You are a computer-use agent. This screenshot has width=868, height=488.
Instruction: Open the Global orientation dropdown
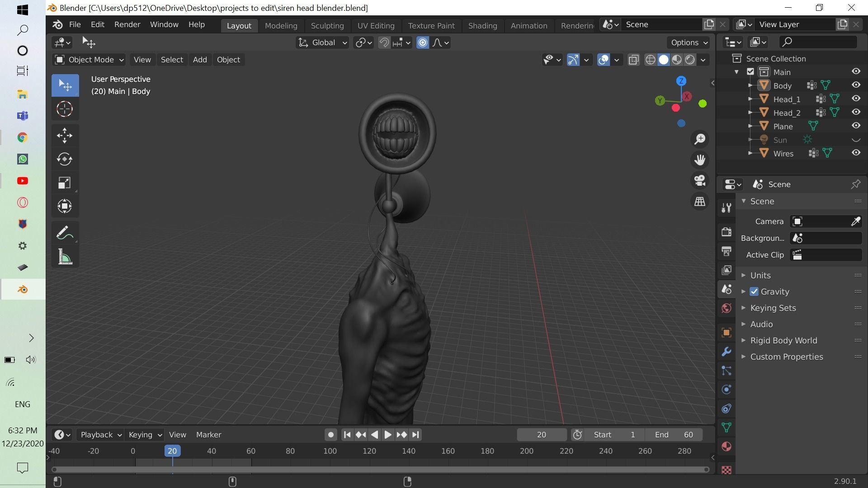tap(322, 42)
